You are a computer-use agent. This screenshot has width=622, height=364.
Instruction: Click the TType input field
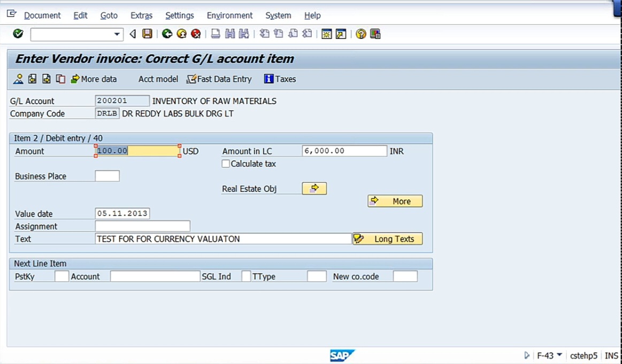tap(317, 276)
